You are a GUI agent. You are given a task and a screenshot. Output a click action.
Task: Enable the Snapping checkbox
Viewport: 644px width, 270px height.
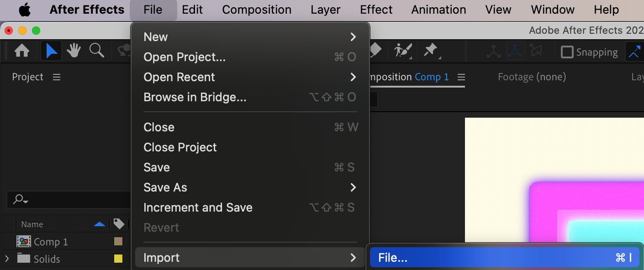click(x=567, y=52)
